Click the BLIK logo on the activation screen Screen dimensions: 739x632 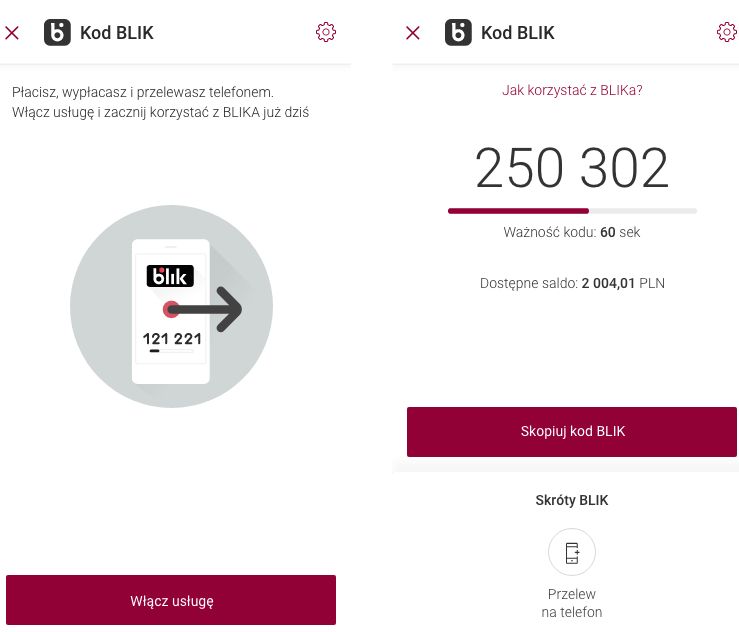(x=57, y=33)
